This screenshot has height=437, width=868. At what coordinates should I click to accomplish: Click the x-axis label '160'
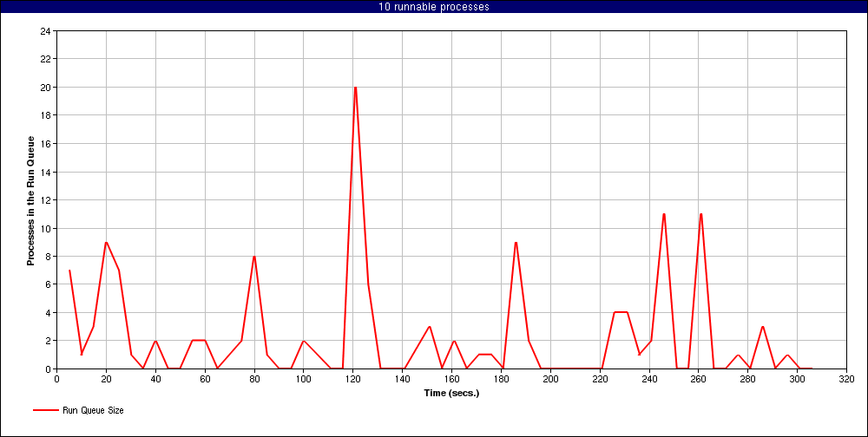(451, 379)
